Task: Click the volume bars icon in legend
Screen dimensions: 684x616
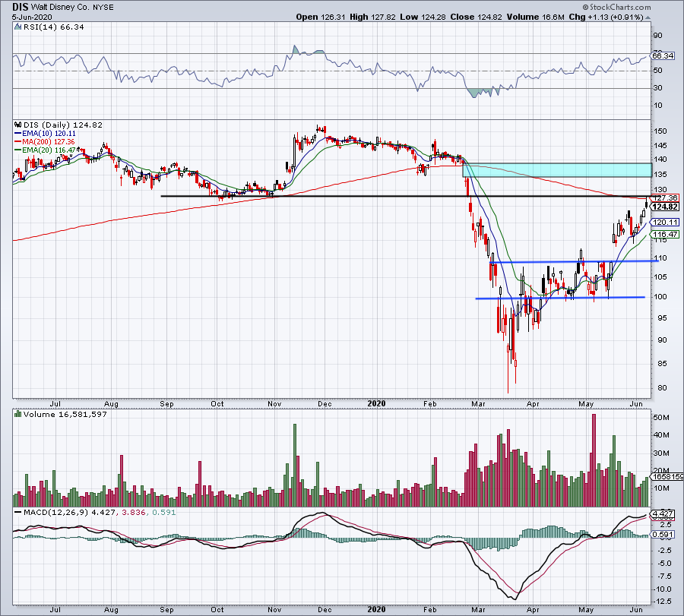Action: coord(17,414)
